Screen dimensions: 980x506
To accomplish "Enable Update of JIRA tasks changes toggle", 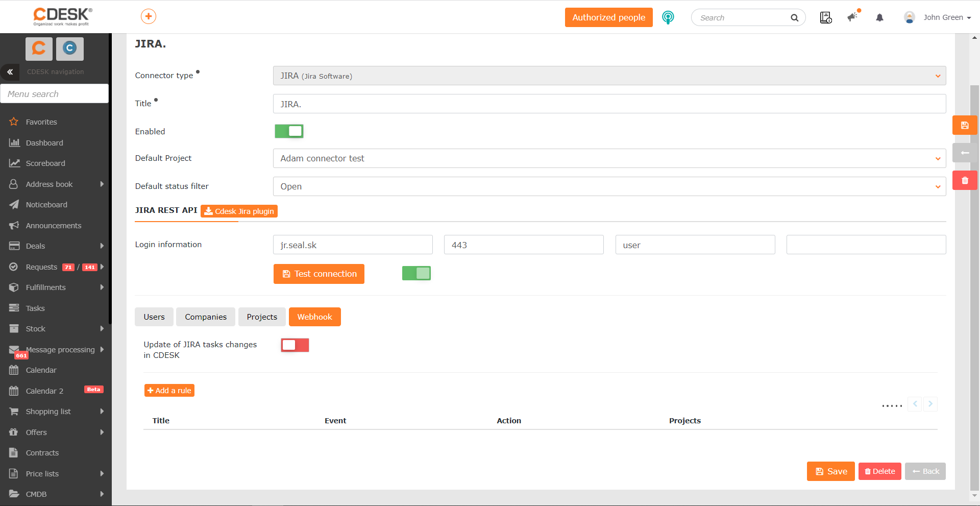I will [x=295, y=345].
